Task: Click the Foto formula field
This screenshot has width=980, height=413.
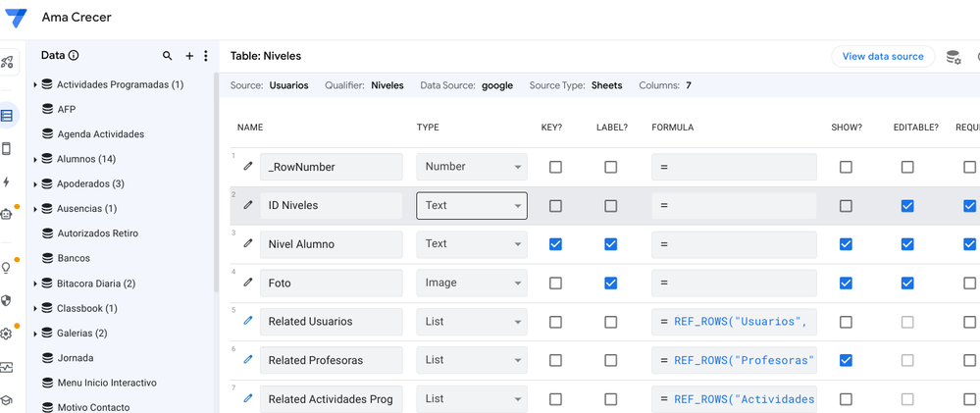Action: coord(734,284)
